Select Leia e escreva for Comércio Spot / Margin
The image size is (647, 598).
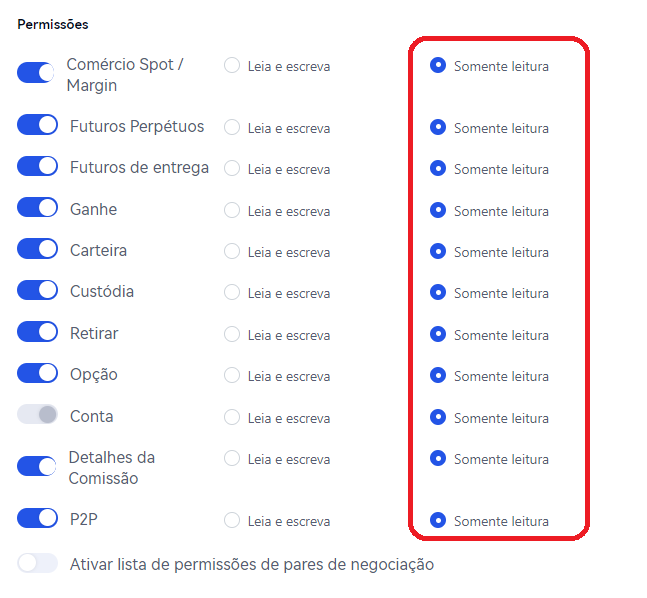[x=232, y=66]
